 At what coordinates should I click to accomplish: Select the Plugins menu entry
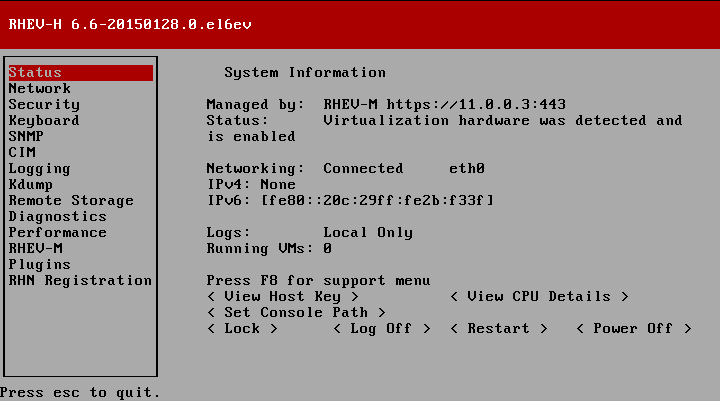(x=39, y=265)
